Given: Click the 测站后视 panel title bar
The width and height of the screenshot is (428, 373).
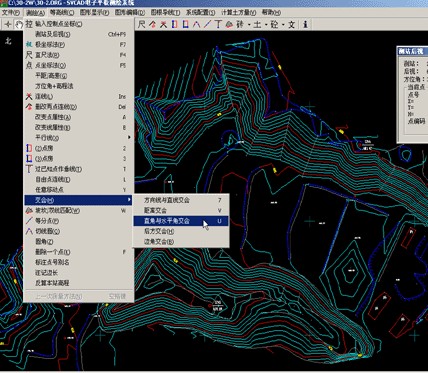Looking at the screenshot, I should [x=413, y=51].
